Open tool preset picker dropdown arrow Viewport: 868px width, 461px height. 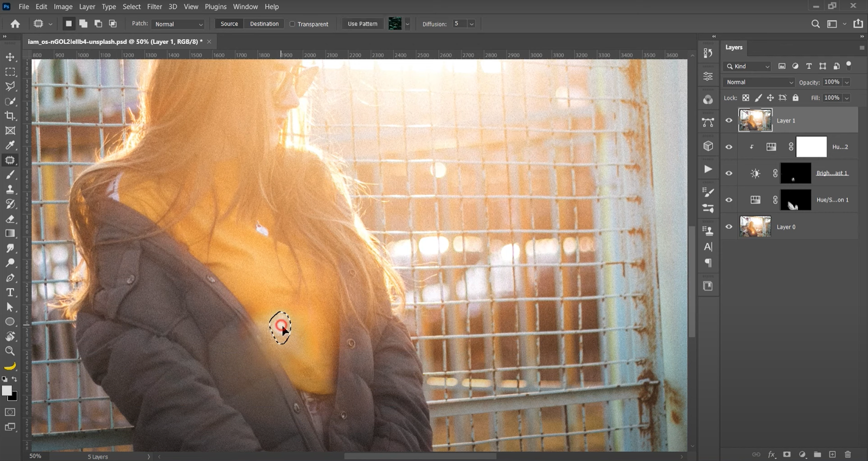pos(50,24)
